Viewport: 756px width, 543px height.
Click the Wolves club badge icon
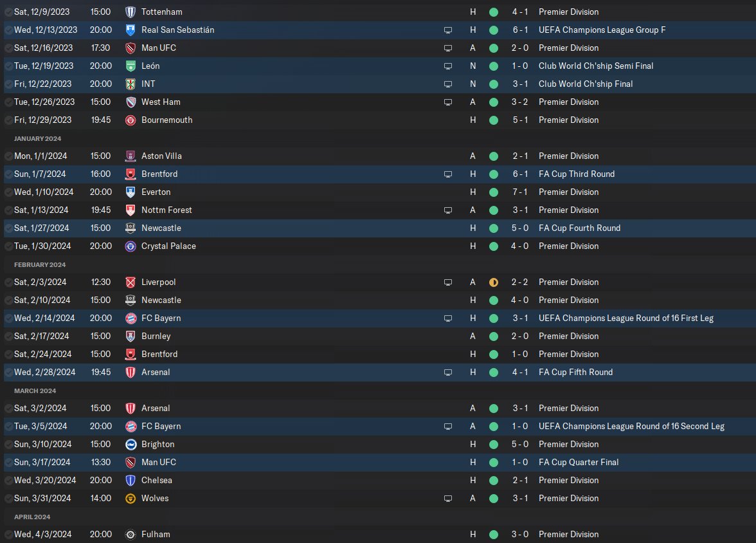point(130,499)
